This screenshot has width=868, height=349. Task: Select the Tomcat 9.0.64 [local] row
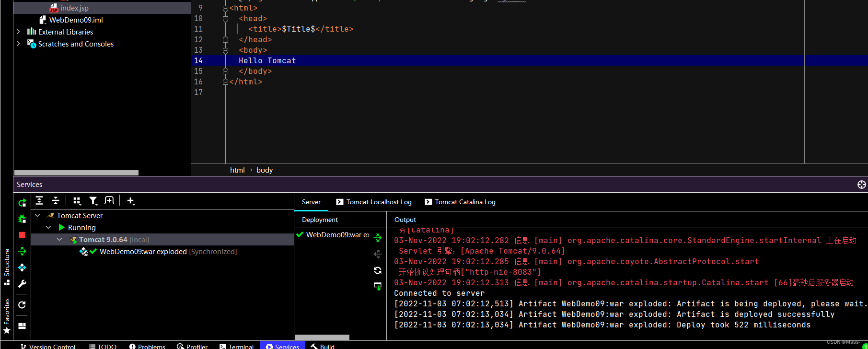[162, 239]
